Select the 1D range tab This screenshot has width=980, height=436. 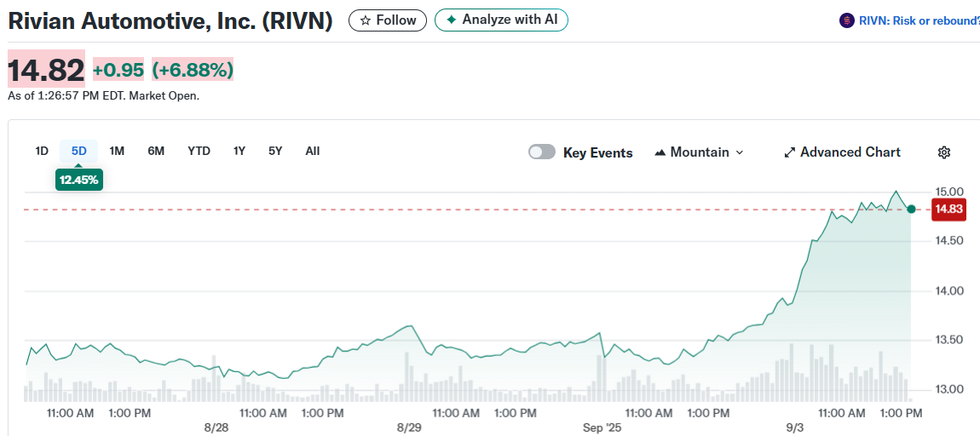[x=42, y=152]
